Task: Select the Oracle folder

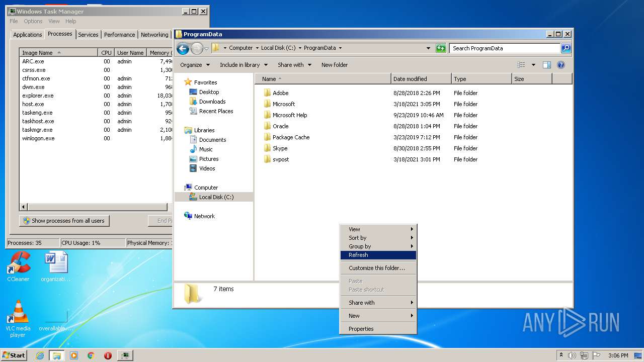Action: pyautogui.click(x=276, y=126)
